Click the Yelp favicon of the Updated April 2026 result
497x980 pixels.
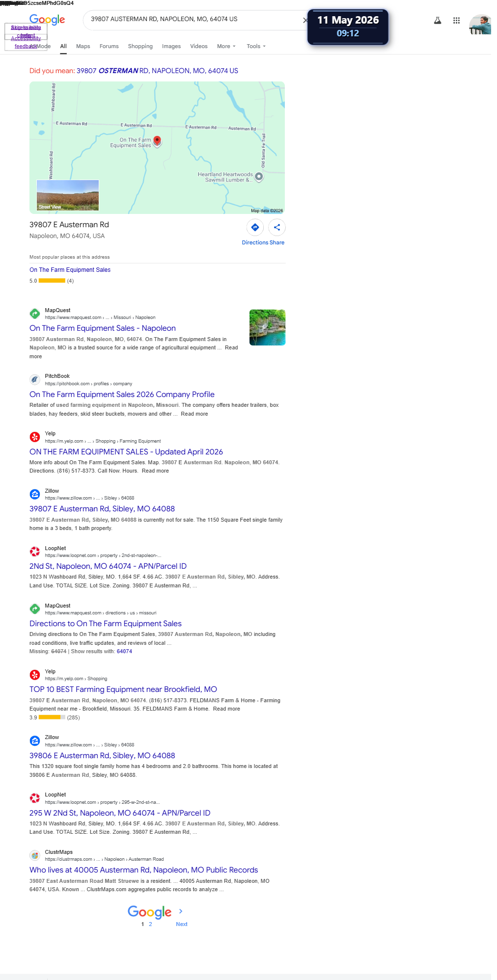[x=35, y=437]
